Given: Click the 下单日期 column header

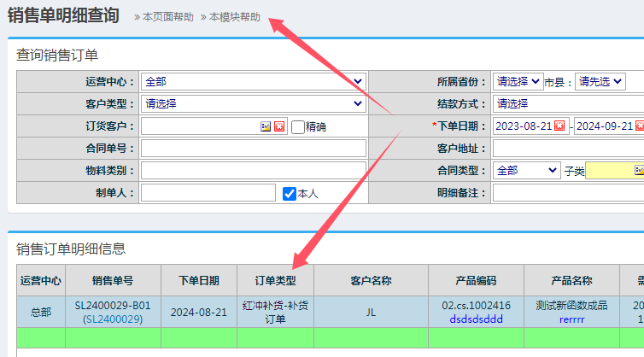Looking at the screenshot, I should click(199, 280).
